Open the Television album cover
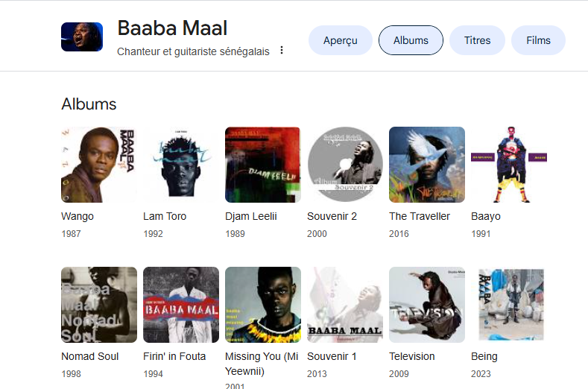This screenshot has width=588, height=389. 427,305
